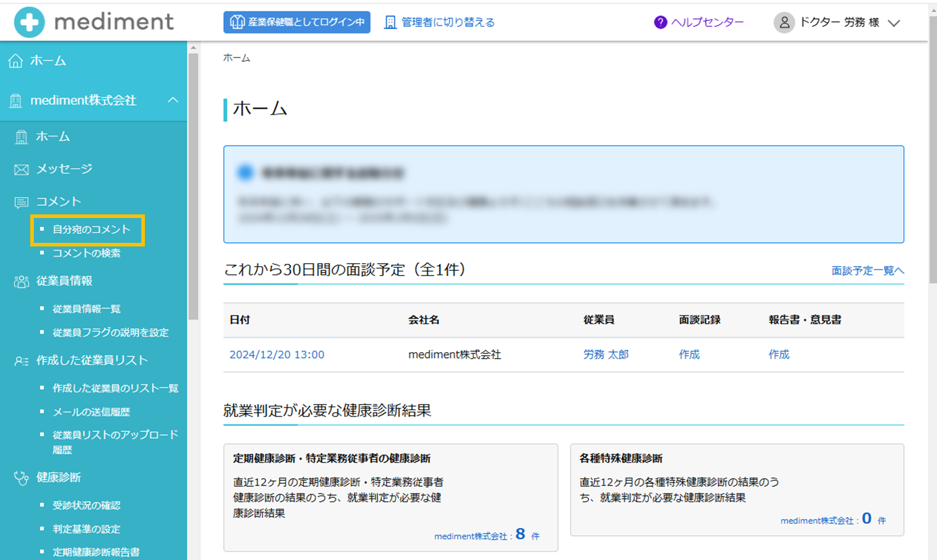The image size is (937, 560).
Task: Open 自分宛のコメント in the sidebar
Action: point(91,229)
